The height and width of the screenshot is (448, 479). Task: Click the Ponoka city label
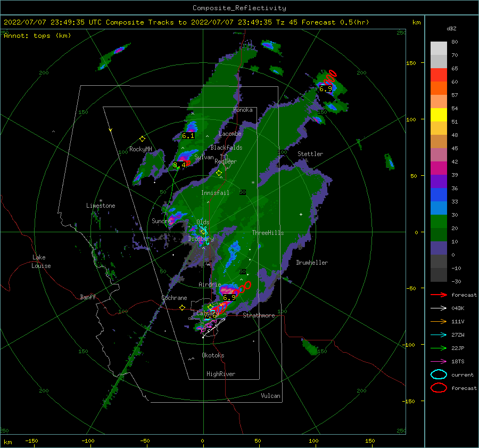pos(243,110)
